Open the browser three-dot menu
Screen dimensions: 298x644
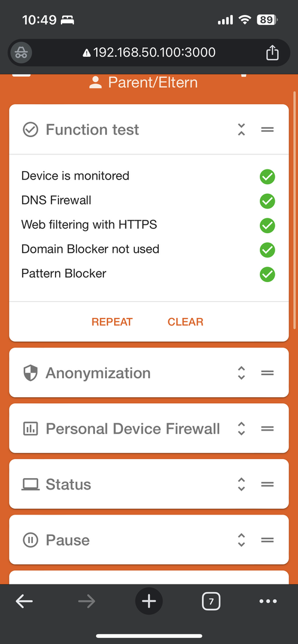click(x=268, y=602)
